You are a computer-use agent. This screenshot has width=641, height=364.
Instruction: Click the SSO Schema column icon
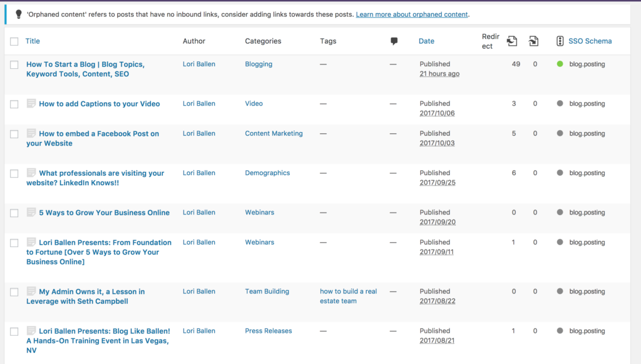pos(560,41)
